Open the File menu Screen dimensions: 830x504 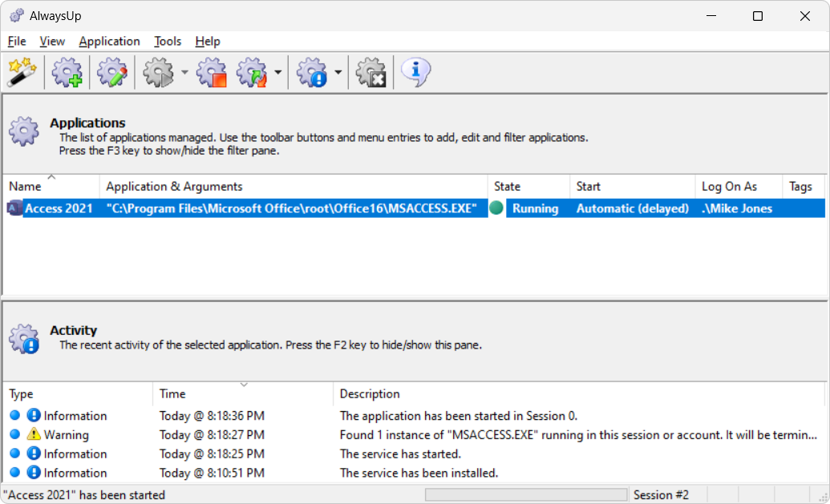pyautogui.click(x=17, y=41)
